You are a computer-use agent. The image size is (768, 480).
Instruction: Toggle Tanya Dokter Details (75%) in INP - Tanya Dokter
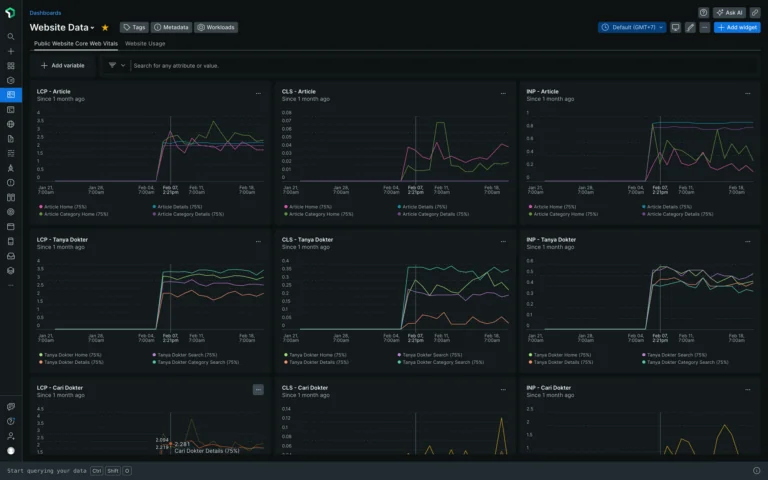pyautogui.click(x=561, y=362)
